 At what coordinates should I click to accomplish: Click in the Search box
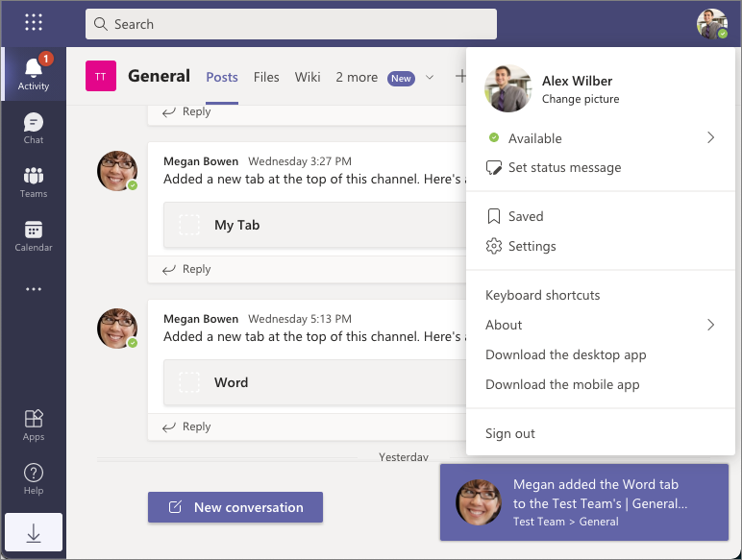pyautogui.click(x=291, y=24)
